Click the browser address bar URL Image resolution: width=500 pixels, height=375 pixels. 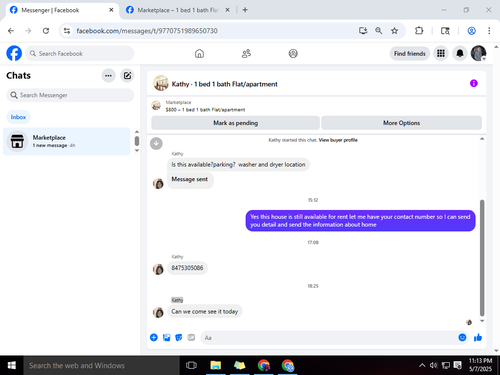click(x=147, y=31)
